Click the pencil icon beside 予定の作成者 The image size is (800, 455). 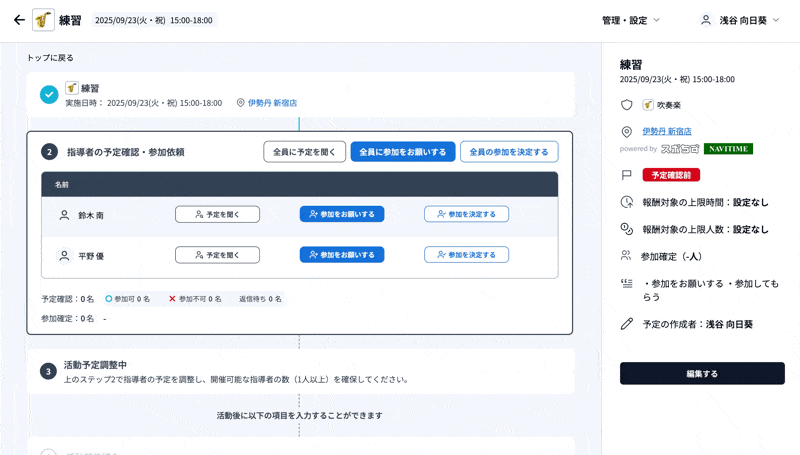point(627,324)
